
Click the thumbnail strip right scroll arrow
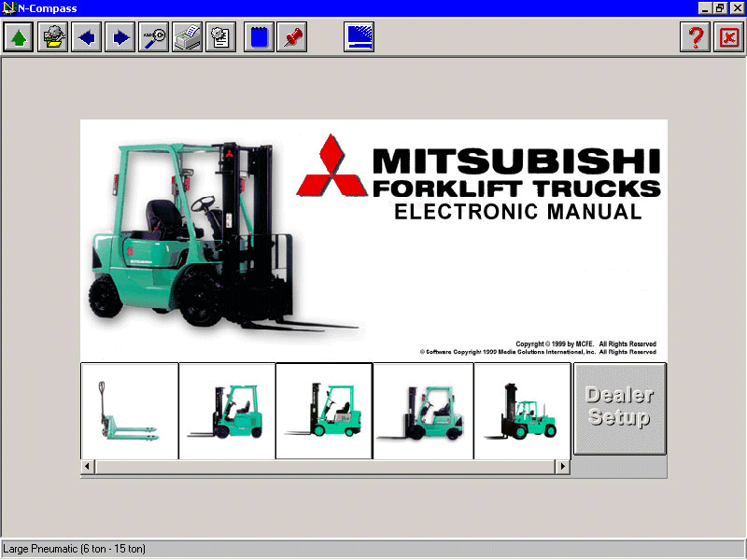[563, 466]
